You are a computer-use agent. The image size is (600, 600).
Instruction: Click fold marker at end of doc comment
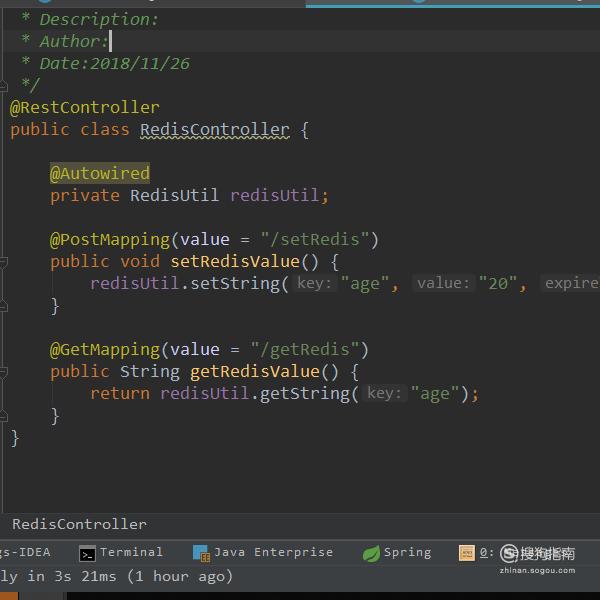3,86
